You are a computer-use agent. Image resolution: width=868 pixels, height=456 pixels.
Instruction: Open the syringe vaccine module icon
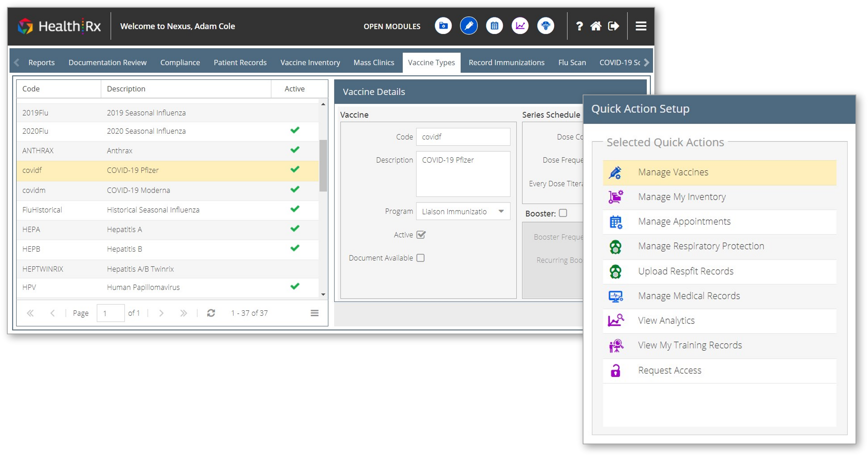click(x=468, y=26)
